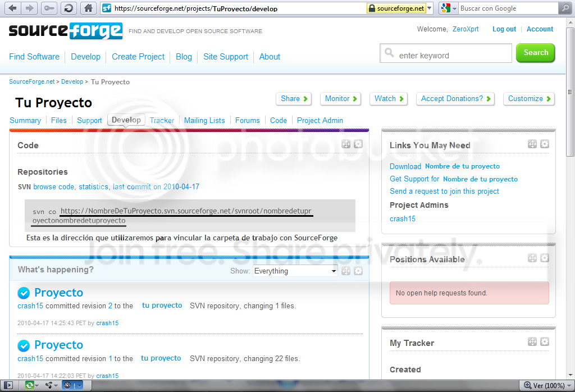Click the Log out link
The image size is (575, 392).
pos(504,29)
